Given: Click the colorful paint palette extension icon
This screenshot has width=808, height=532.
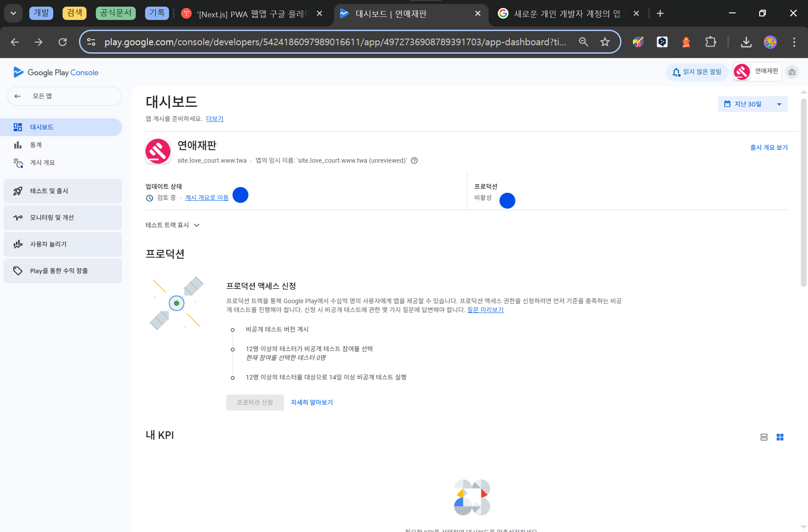Looking at the screenshot, I should click(639, 42).
